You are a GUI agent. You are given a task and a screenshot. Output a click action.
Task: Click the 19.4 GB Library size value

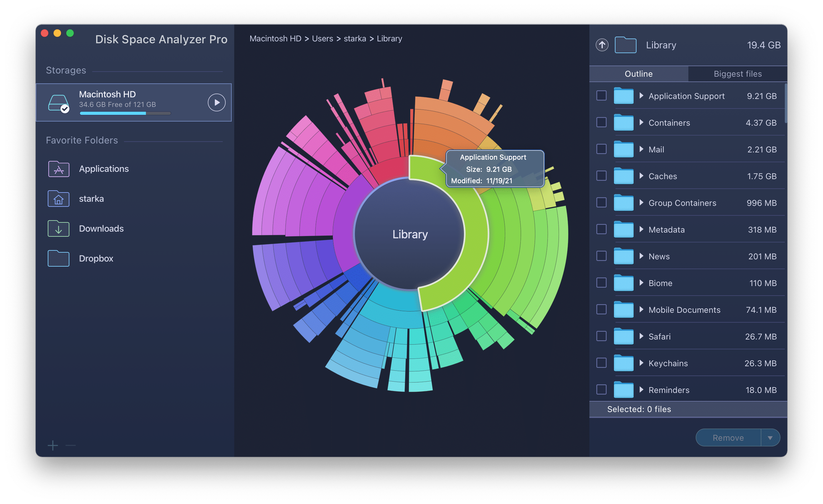[x=763, y=45]
